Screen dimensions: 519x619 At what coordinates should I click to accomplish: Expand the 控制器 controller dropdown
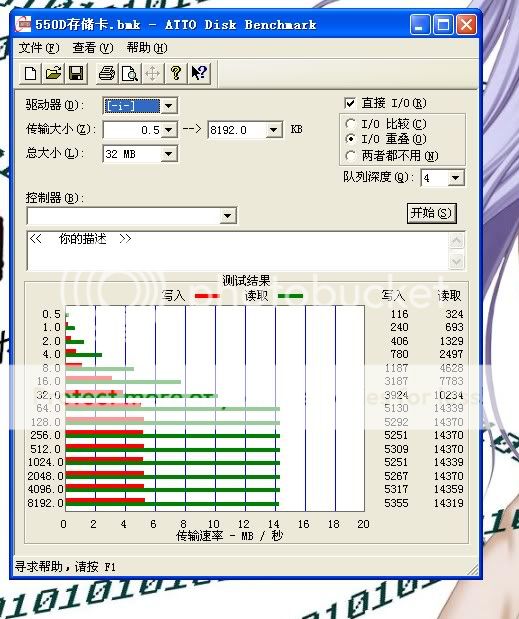tap(227, 216)
